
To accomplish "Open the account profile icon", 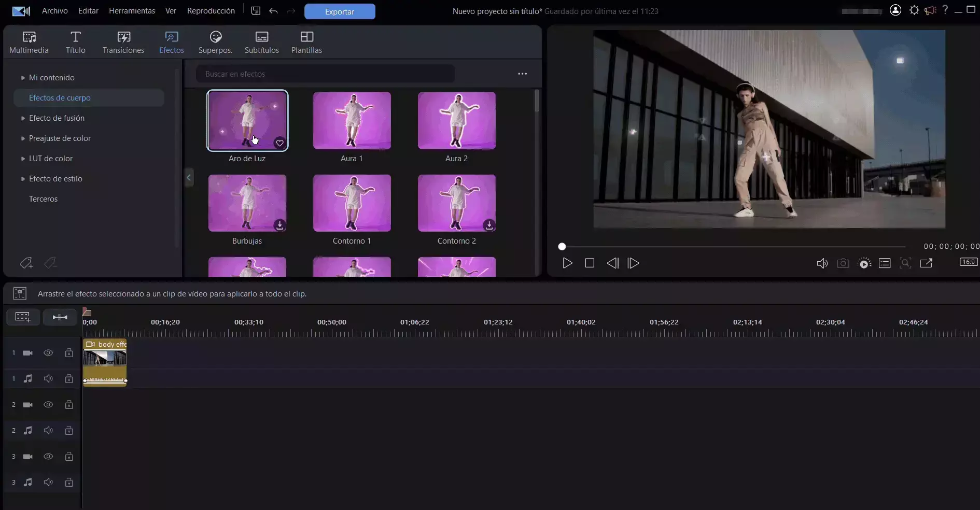I will [895, 10].
